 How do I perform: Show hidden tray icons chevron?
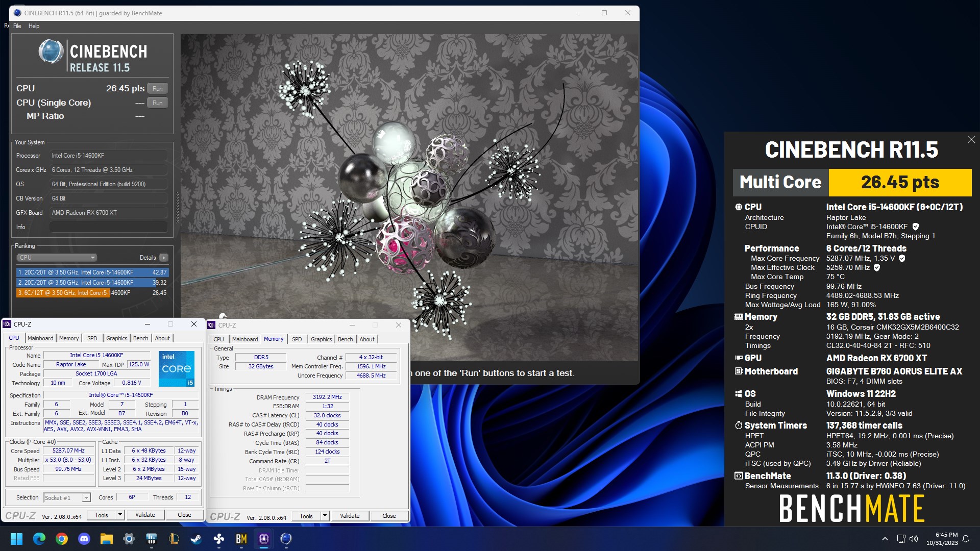[x=885, y=539]
